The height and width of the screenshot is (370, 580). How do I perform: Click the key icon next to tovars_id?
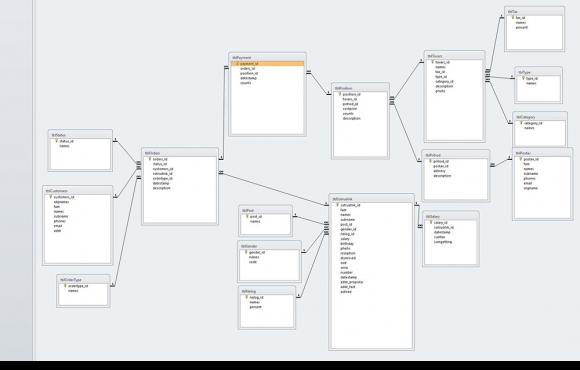tap(432, 62)
